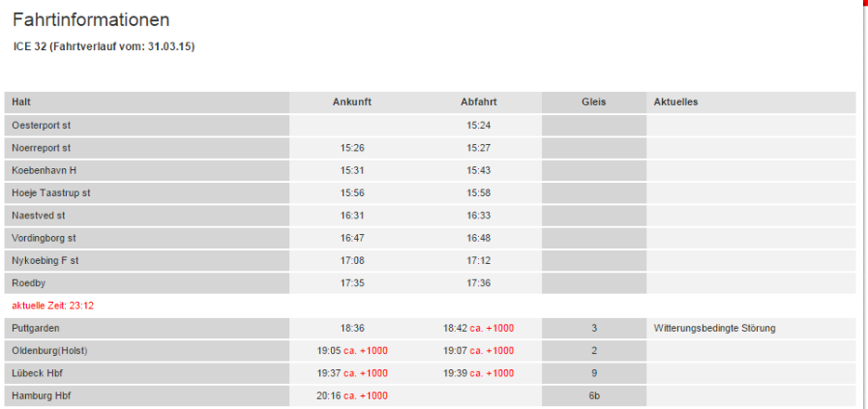Select the Hamburg Hbf stop
868x409 pixels.
coord(41,396)
